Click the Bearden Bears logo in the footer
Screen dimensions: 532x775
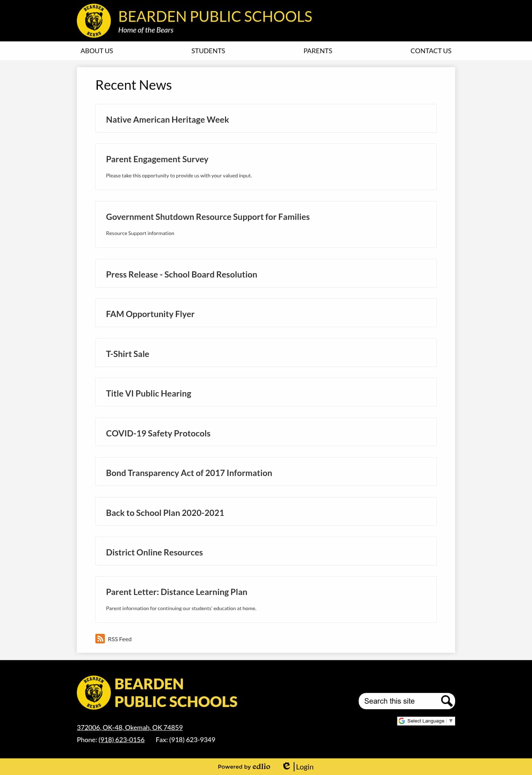coord(94,693)
